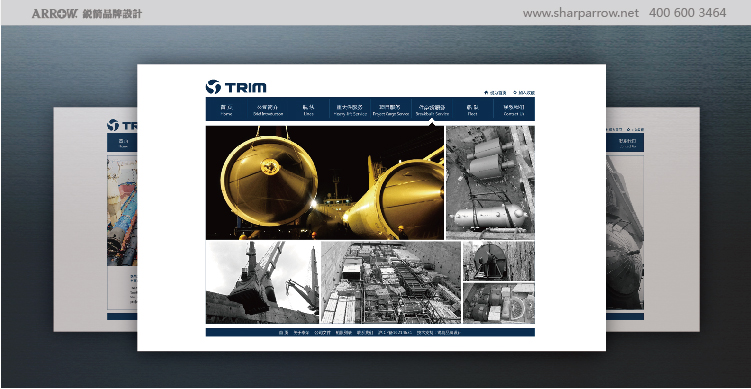Click the www.sharparrow.net website address
751x389 pixels.
[580, 13]
